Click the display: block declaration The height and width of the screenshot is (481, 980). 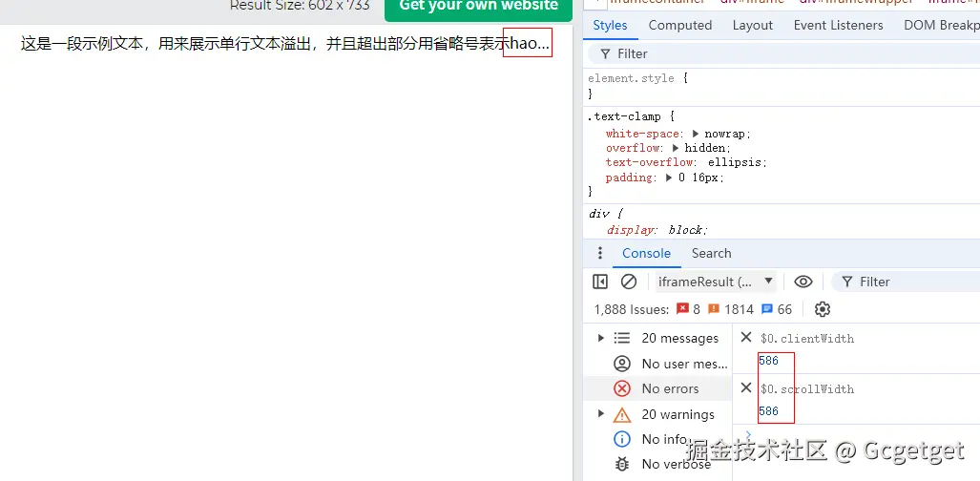(657, 230)
